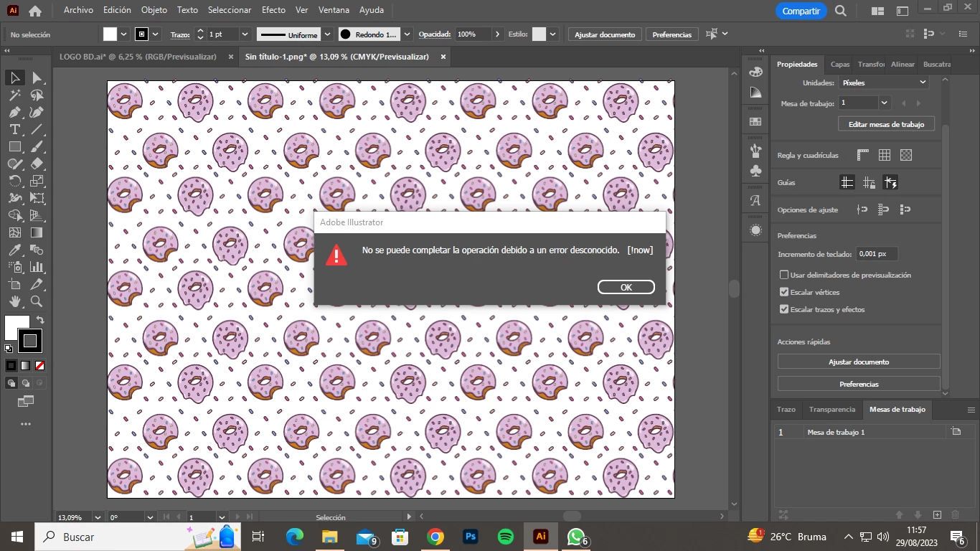980x551 pixels.
Task: Click Editar mesas de trabajo button
Action: click(887, 124)
